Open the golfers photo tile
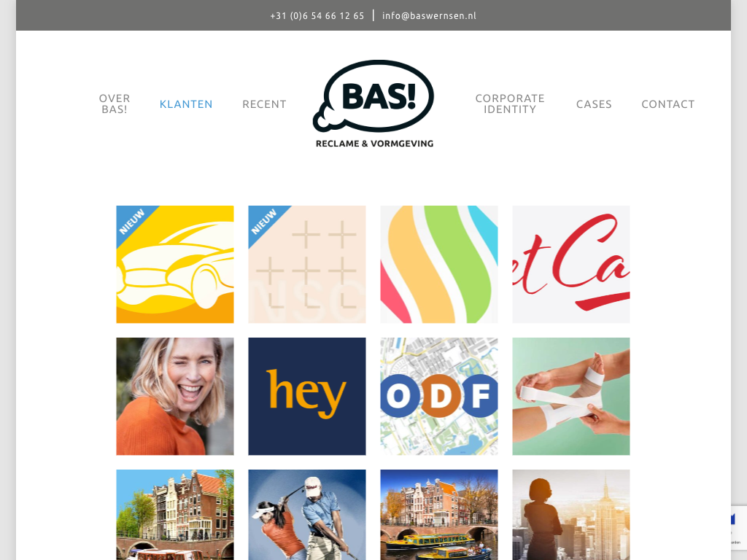Image resolution: width=747 pixels, height=560 pixels. point(307,515)
